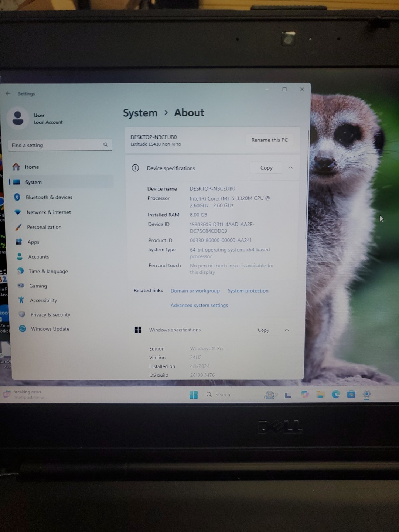Screen dimensions: 399x532
Task: Open System protection link
Action: click(x=248, y=291)
